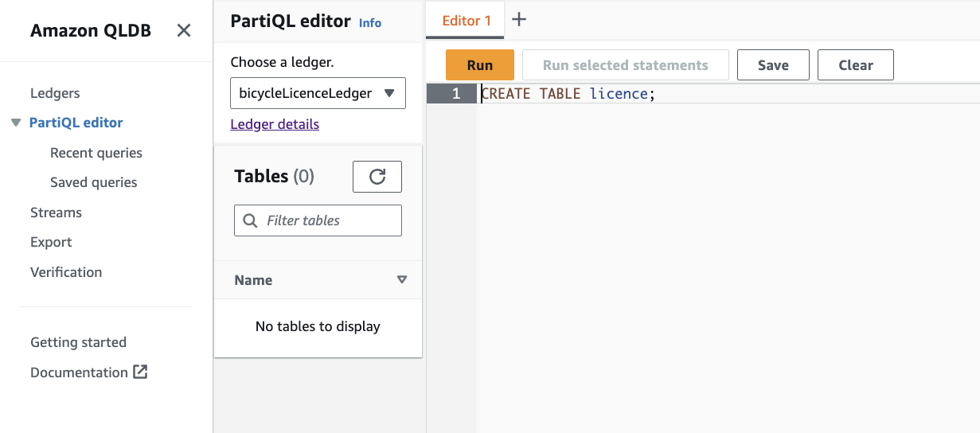The height and width of the screenshot is (433, 980).
Task: Go to Export in the sidebar
Action: (51, 242)
